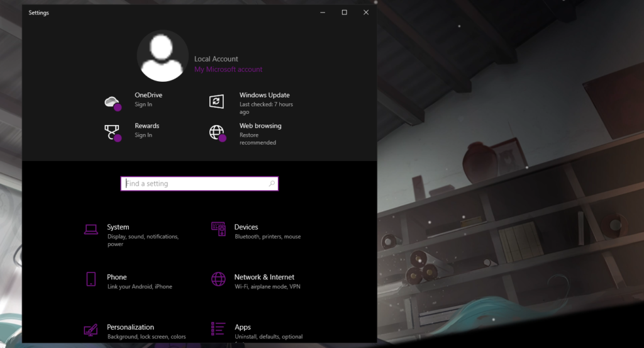This screenshot has width=644, height=348.
Task: Click the Windows Update refresh icon
Action: pyautogui.click(x=216, y=101)
